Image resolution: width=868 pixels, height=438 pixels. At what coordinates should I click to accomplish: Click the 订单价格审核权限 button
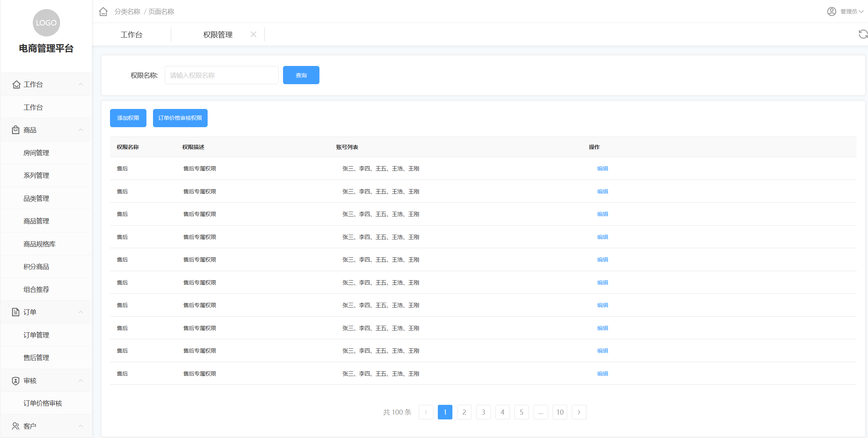180,118
